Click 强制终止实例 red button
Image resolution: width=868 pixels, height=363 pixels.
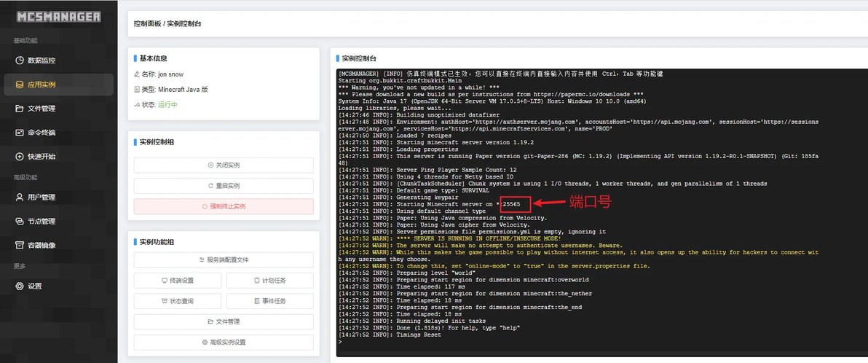(224, 206)
